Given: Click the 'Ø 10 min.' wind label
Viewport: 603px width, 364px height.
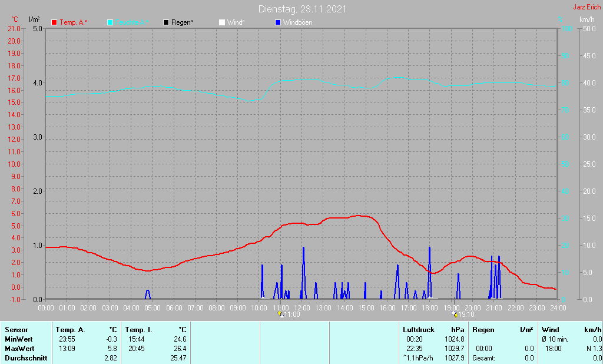Looking at the screenshot, I should (555, 339).
